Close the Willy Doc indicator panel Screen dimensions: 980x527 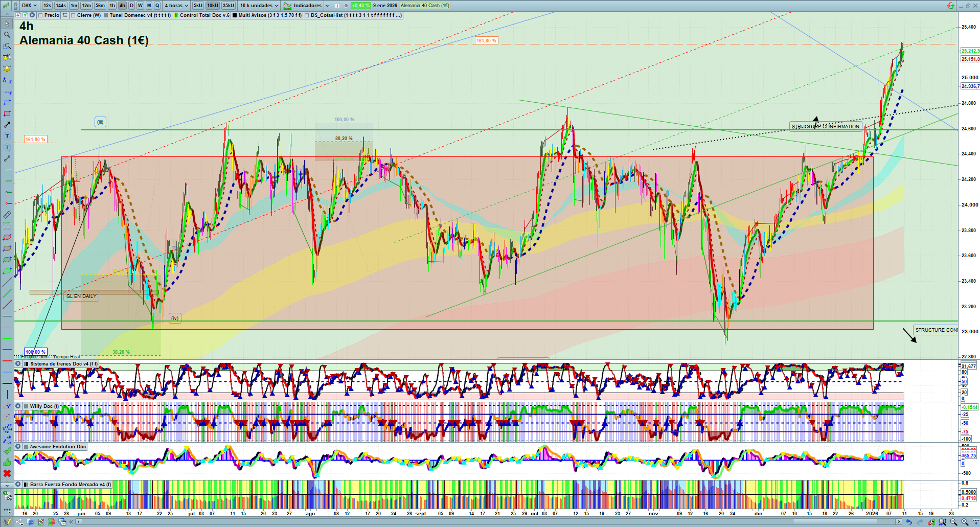tap(18, 406)
